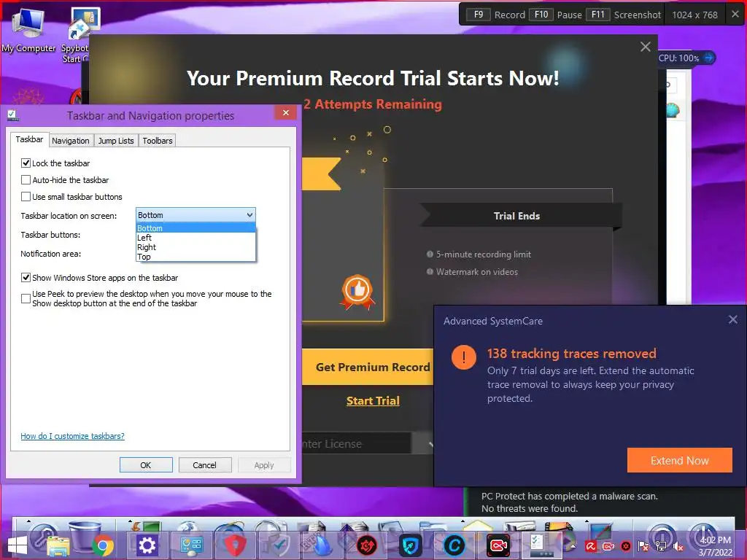Click the muted volume tray icon
747x560 pixels.
point(678,547)
